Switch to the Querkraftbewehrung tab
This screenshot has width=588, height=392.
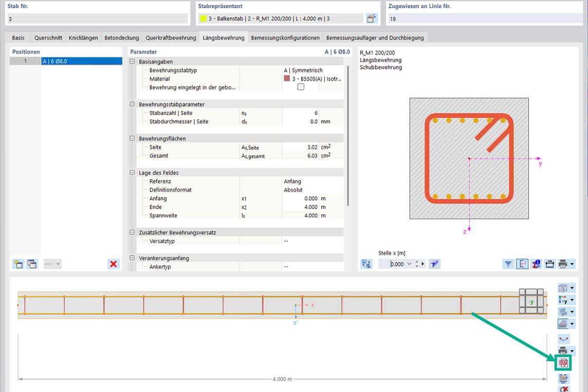tap(171, 38)
